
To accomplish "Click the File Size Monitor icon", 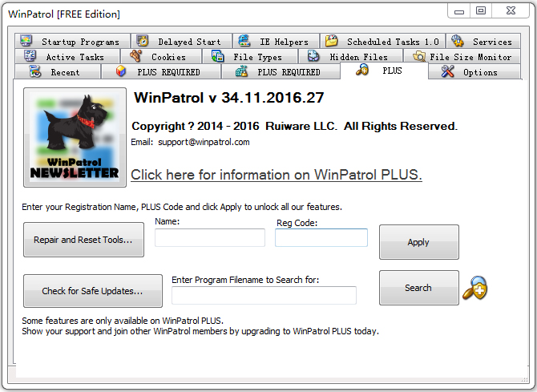I will point(419,56).
